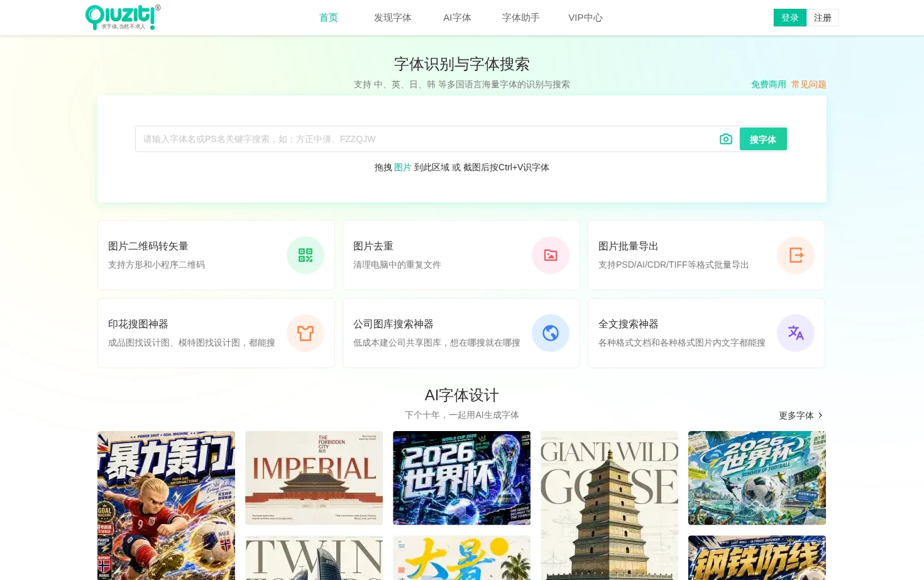Open the AI字体 navigation item
924x580 pixels.
(457, 18)
